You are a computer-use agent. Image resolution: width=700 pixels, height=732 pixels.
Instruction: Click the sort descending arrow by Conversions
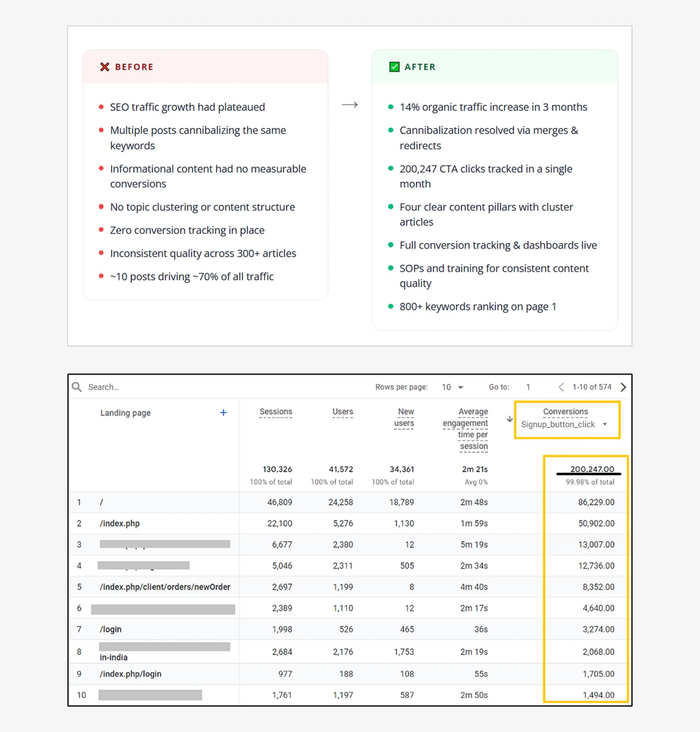click(509, 419)
